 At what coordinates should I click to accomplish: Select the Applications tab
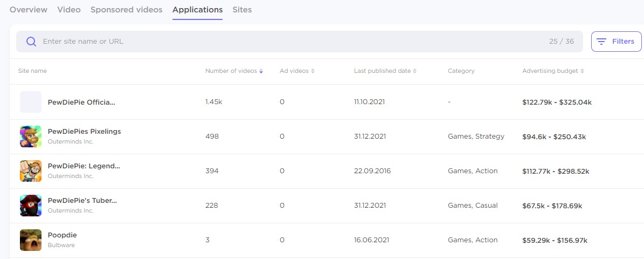[x=197, y=10]
